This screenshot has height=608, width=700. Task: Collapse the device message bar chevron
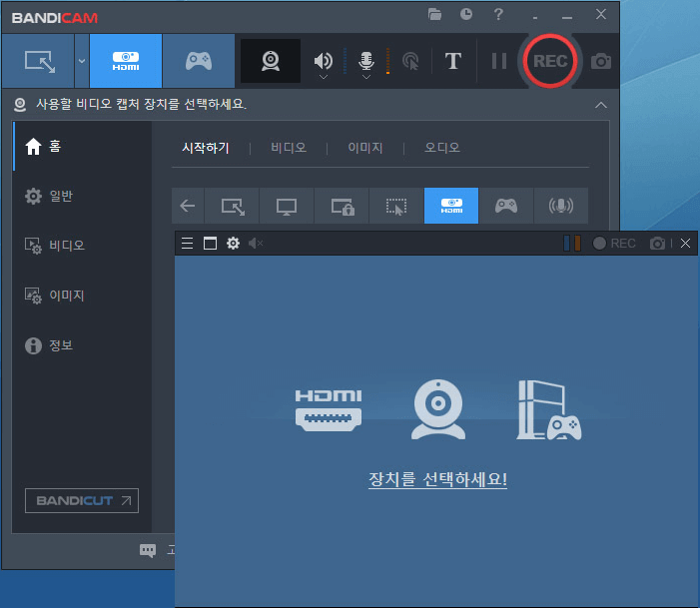(x=601, y=105)
